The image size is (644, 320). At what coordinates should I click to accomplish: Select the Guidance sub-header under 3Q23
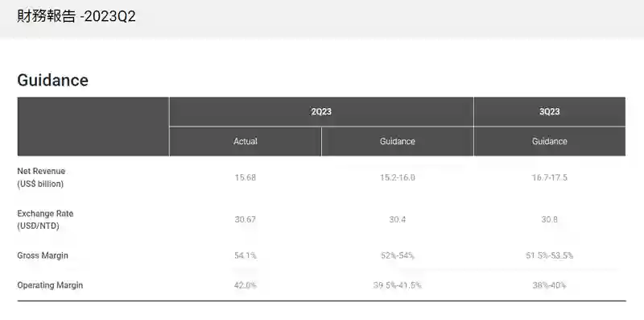(x=550, y=142)
